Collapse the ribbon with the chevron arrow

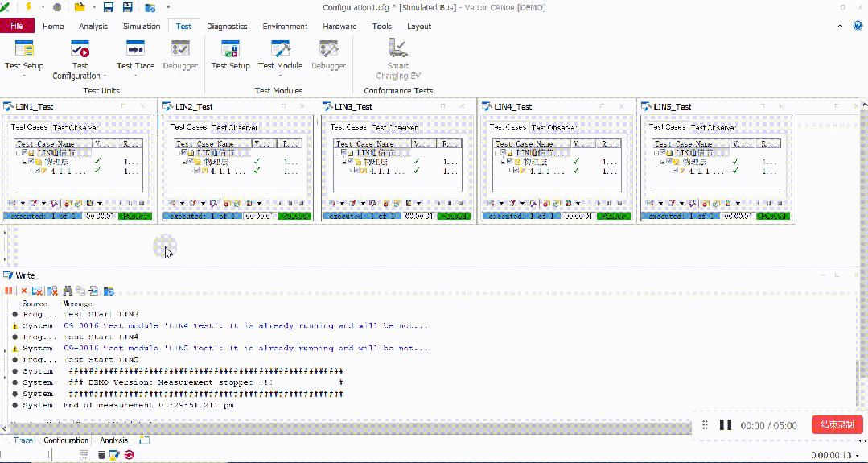coord(841,26)
